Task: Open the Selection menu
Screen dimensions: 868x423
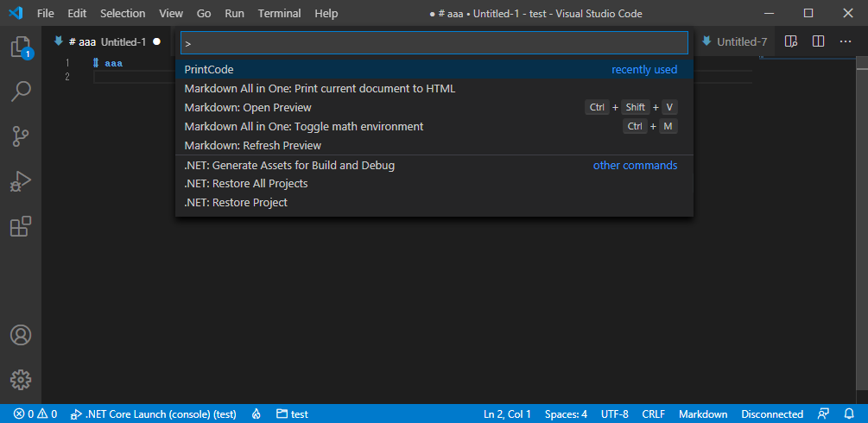Action: [x=123, y=13]
